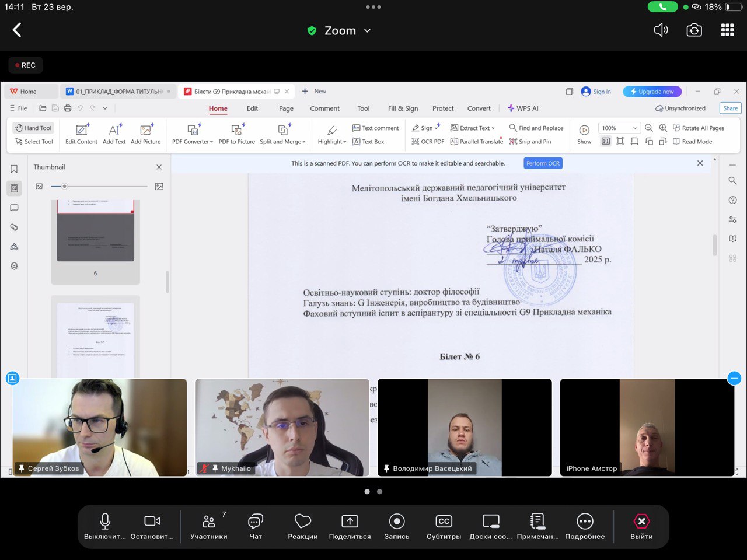Viewport: 747px width, 560px height.
Task: Tap the speaker audio output icon
Action: point(661,30)
